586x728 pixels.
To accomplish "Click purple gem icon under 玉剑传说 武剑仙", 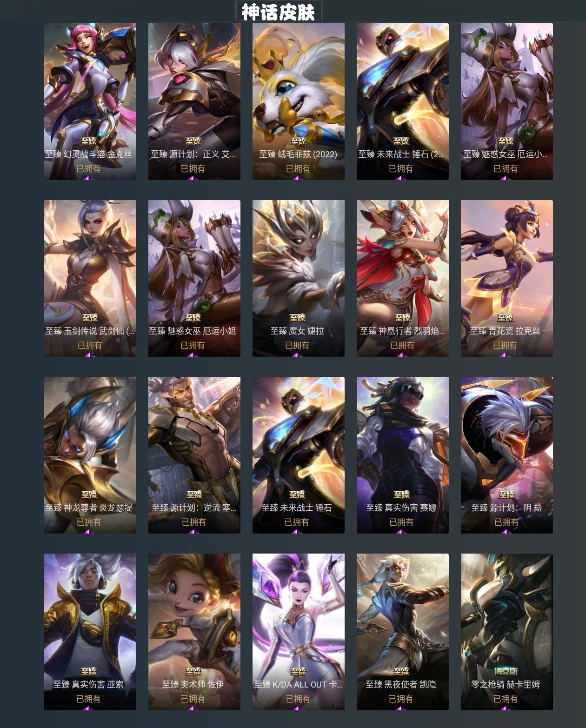I will (x=89, y=354).
